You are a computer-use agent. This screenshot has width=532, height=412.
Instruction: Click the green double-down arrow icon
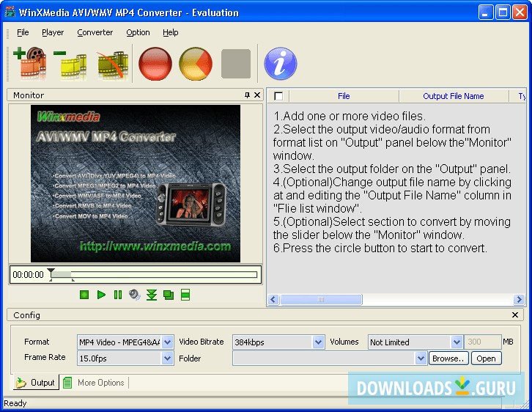click(152, 295)
